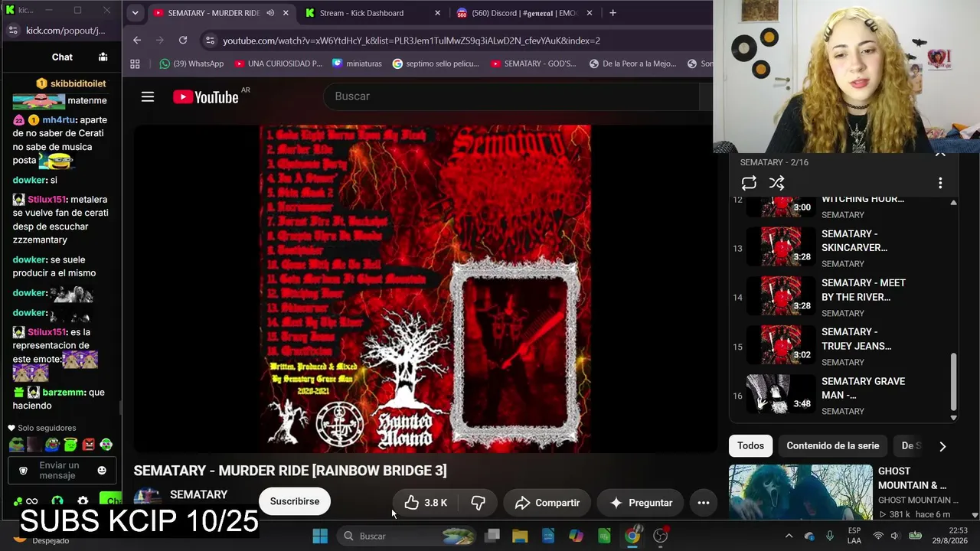View site info for Kick popout window

12,31
